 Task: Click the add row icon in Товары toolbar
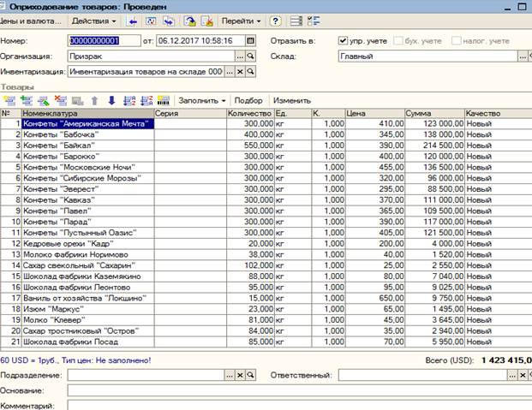coord(10,100)
